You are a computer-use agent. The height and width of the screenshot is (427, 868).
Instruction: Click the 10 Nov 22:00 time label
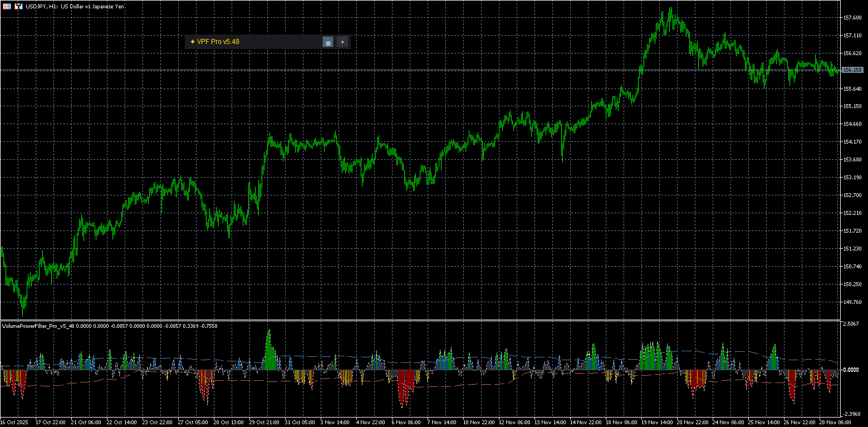[478, 423]
